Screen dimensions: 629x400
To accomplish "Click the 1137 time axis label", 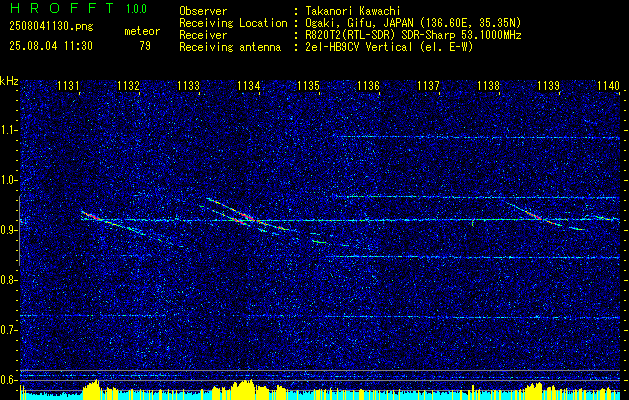I will [x=428, y=85].
